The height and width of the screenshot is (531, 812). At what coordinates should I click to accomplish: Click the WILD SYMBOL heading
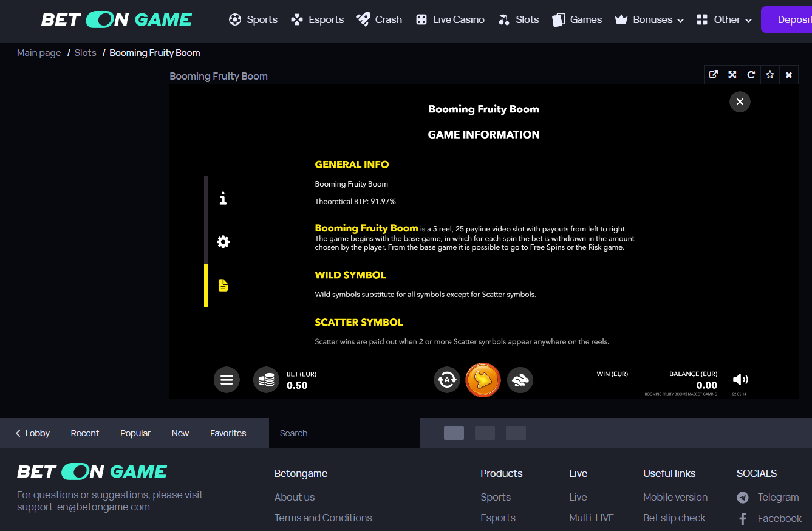350,275
